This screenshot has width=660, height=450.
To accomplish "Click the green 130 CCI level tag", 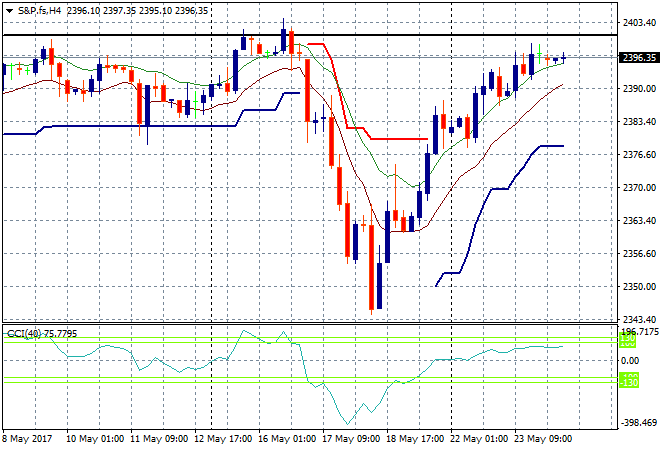I will click(x=628, y=338).
